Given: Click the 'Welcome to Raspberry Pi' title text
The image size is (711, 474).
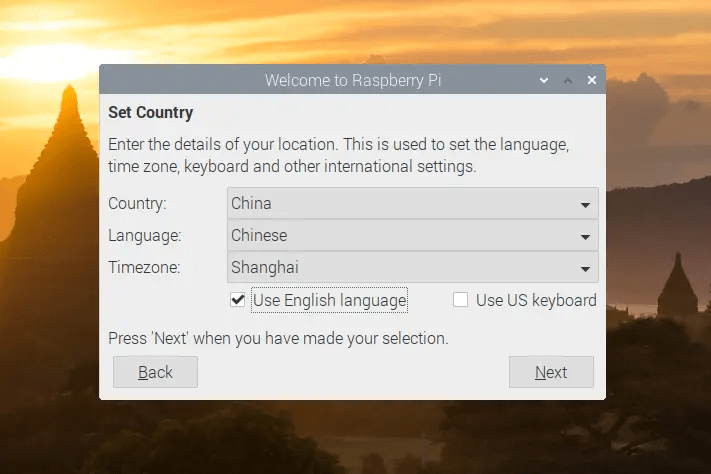Looking at the screenshot, I should [352, 80].
